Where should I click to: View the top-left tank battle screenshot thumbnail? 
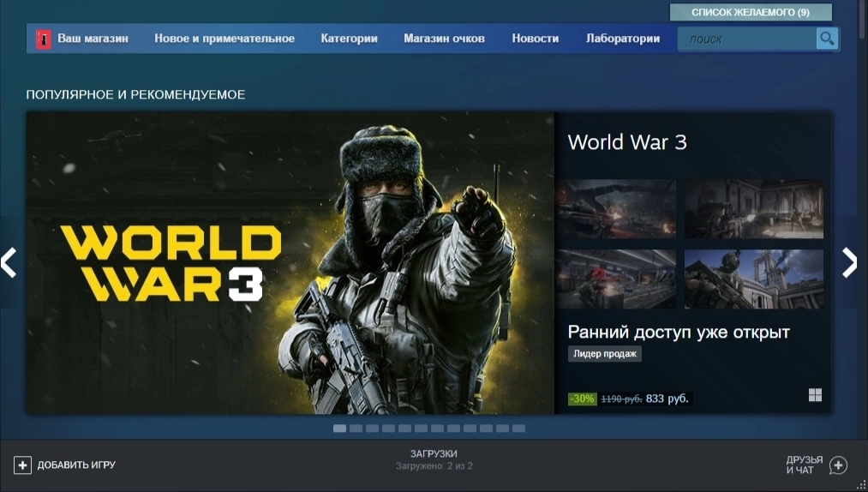(x=617, y=208)
